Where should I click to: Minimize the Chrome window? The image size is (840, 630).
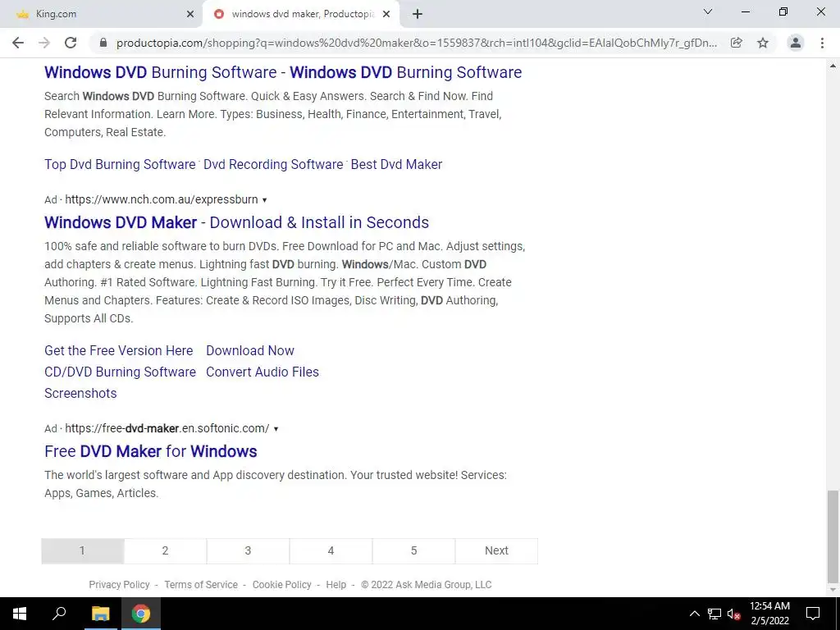746,11
